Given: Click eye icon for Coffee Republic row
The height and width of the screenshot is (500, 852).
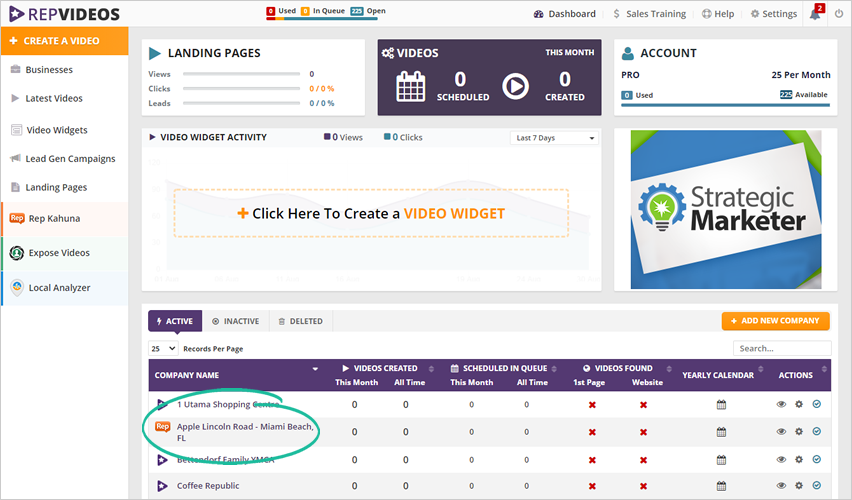Looking at the screenshot, I should [781, 486].
